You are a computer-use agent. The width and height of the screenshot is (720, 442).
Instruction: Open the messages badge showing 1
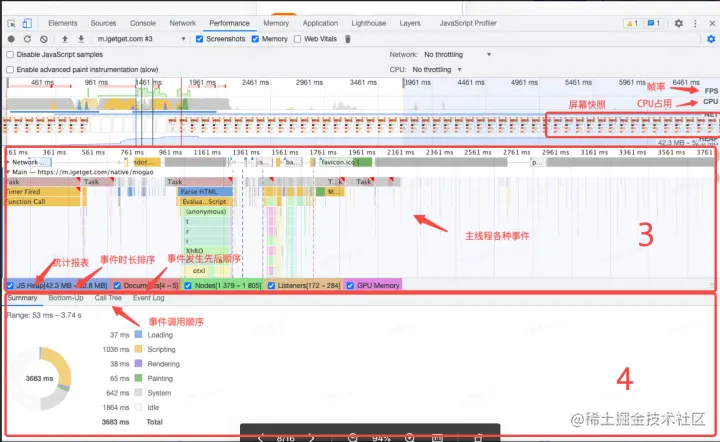(653, 23)
